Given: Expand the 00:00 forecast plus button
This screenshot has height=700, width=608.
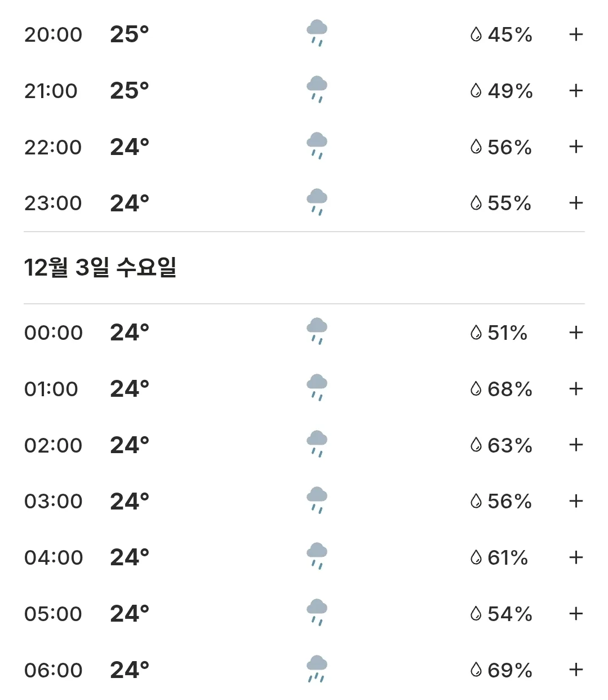Looking at the screenshot, I should click(575, 333).
